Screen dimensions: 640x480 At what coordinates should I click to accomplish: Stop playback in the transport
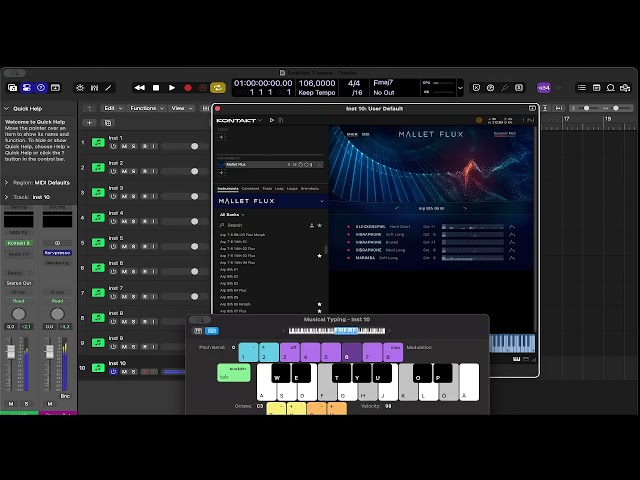coord(156,88)
